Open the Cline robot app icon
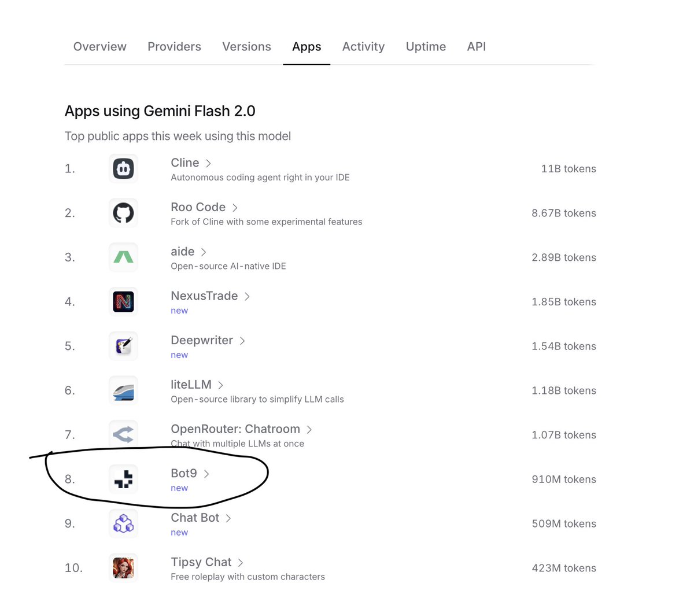Screen dimensions: 694x616 click(123, 169)
